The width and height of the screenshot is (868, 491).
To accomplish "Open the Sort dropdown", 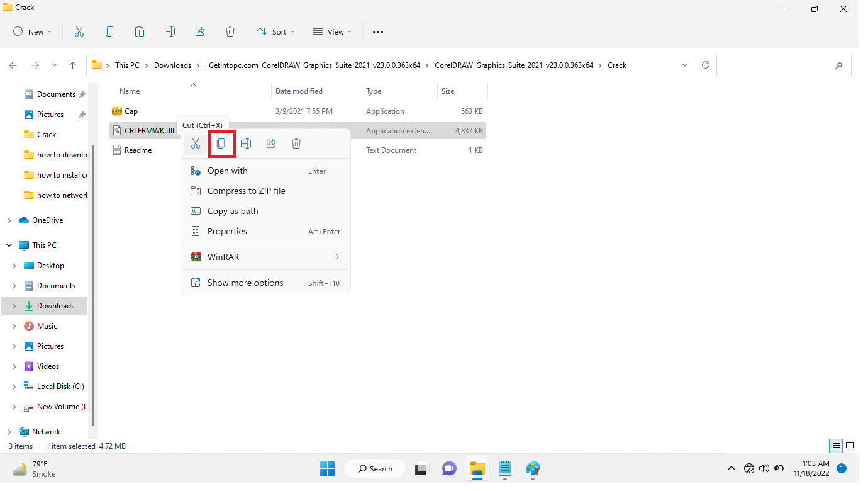I will [275, 31].
